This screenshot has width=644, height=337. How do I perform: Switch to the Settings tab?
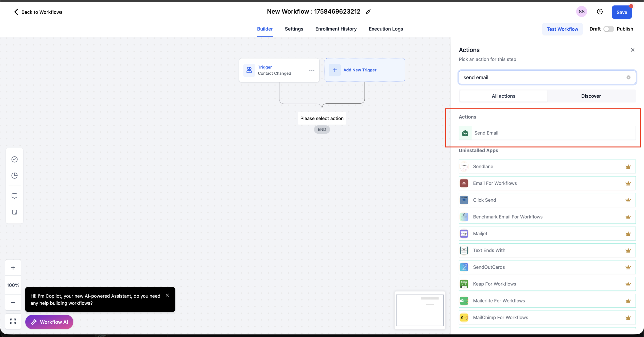[294, 29]
